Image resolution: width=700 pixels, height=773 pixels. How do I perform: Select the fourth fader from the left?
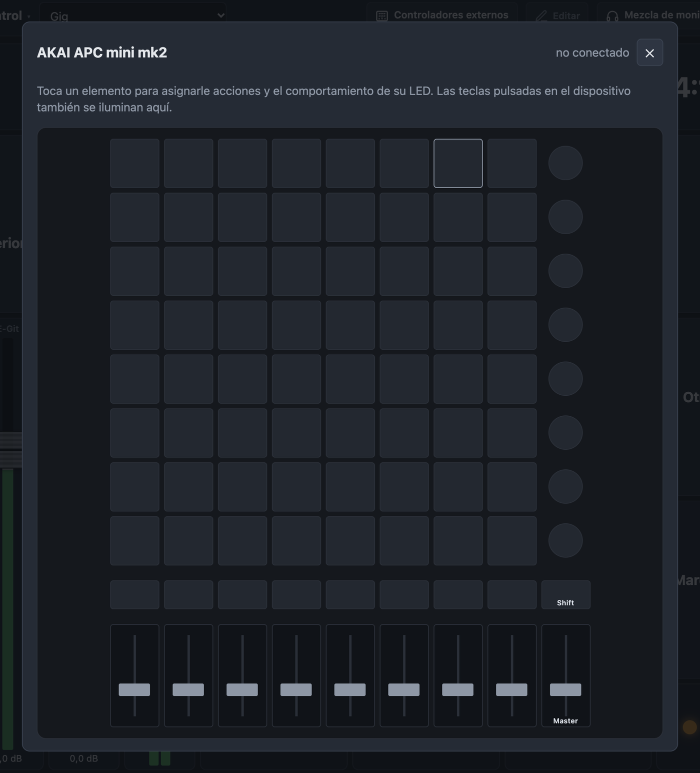pyautogui.click(x=296, y=675)
